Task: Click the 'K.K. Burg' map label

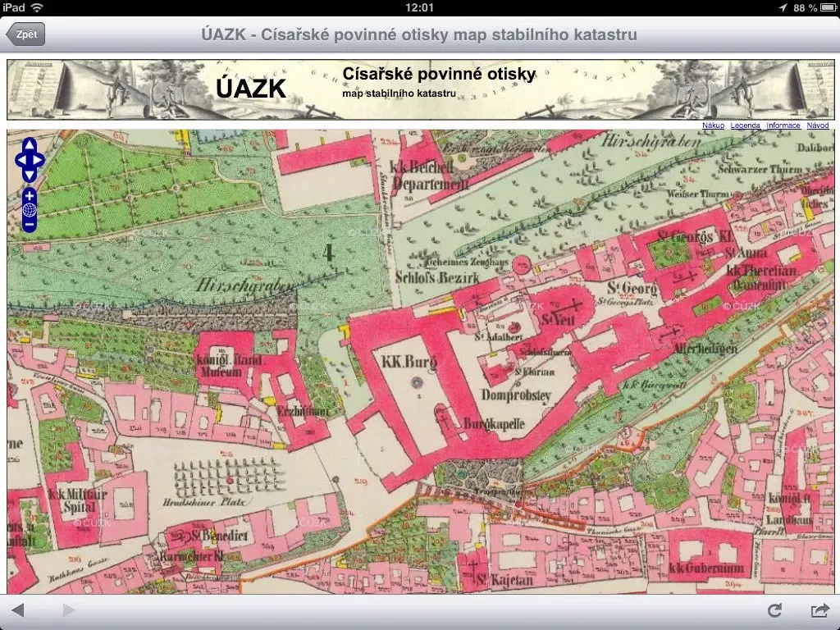Action: tap(409, 362)
